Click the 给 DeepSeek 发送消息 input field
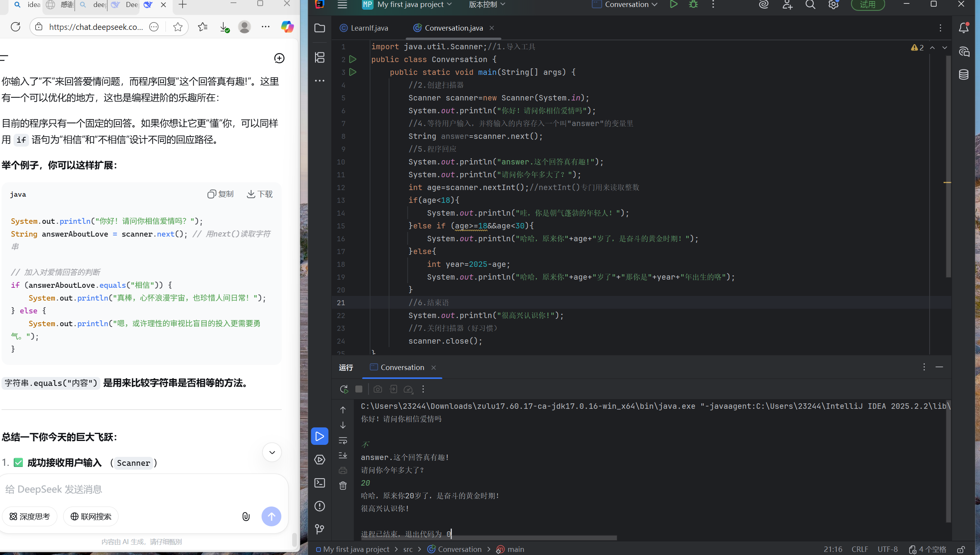Image resolution: width=980 pixels, height=555 pixels. pyautogui.click(x=143, y=489)
